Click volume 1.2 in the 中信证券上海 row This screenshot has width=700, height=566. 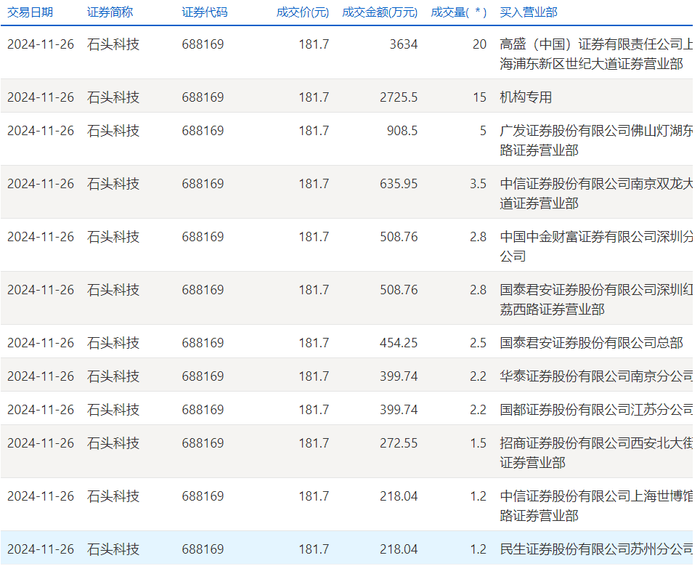(x=478, y=496)
